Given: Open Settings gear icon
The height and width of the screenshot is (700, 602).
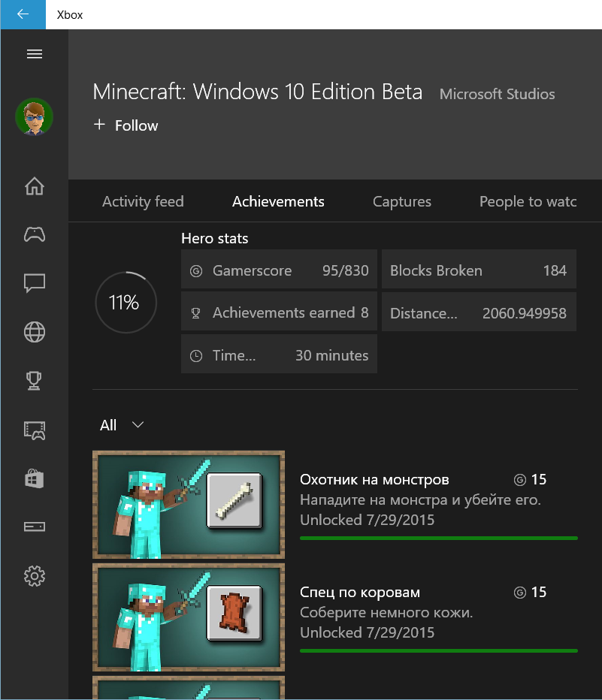Looking at the screenshot, I should click(x=35, y=576).
